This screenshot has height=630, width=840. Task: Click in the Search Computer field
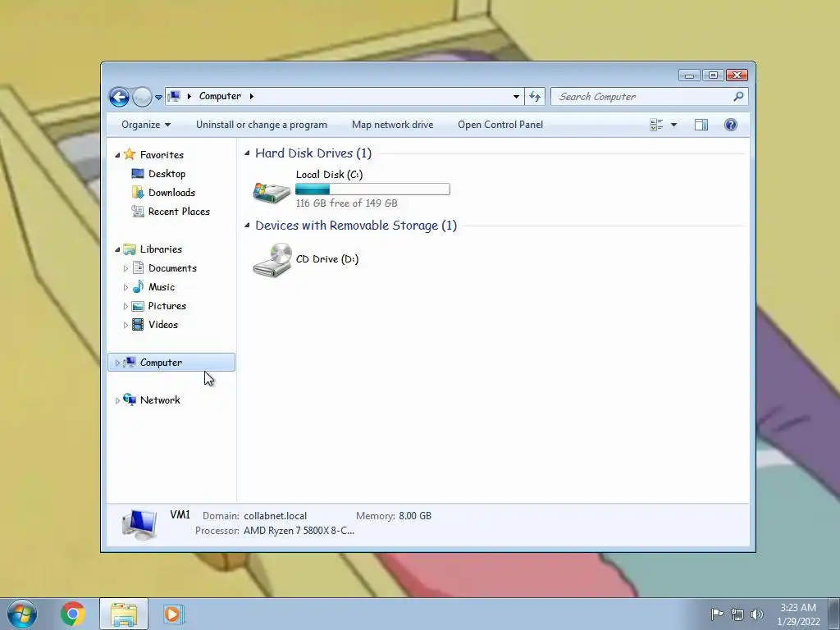[649, 97]
